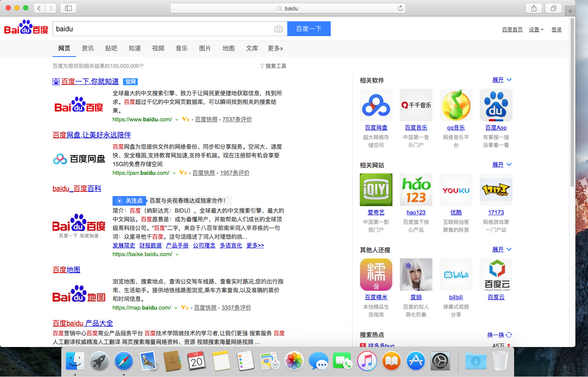Image resolution: width=588 pixels, height=377 pixels.
Task: Switch to the 文库 tab
Action: click(252, 48)
